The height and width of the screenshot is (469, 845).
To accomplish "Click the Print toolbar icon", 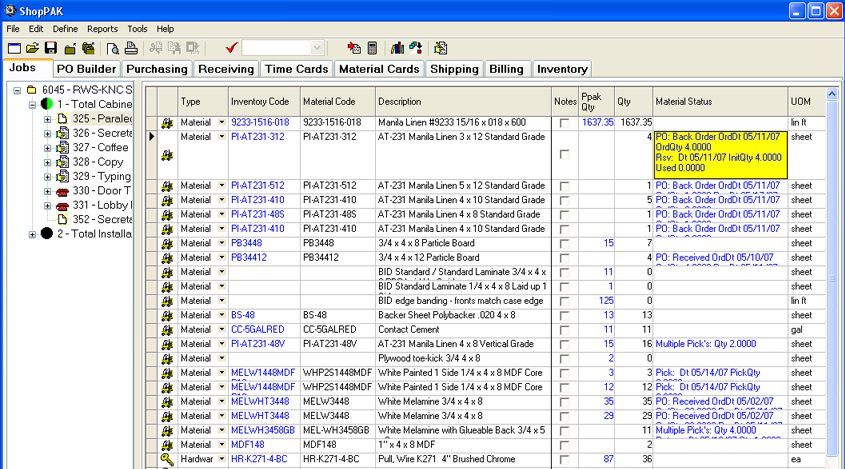I will click(x=131, y=49).
